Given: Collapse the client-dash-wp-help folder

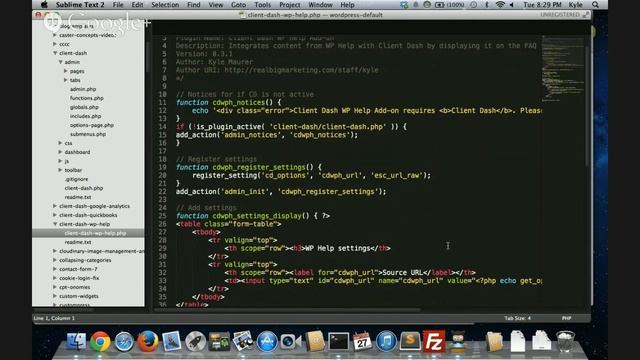Looking at the screenshot, I should click(x=55, y=224).
